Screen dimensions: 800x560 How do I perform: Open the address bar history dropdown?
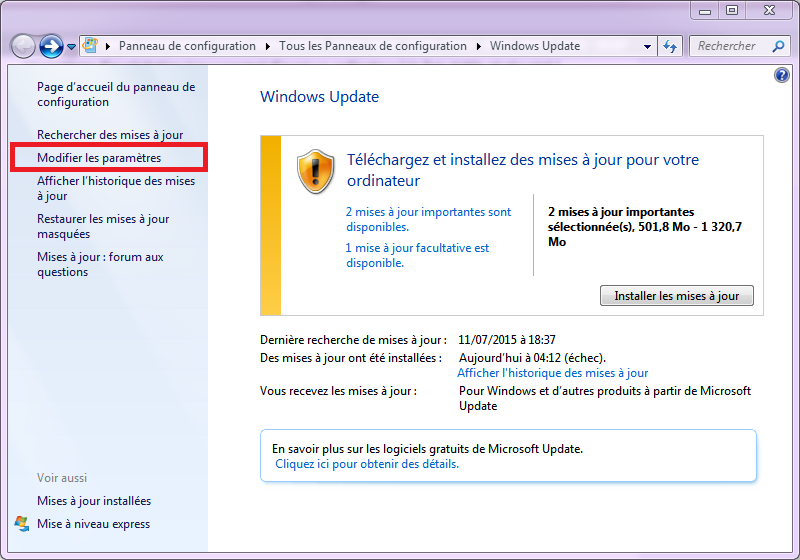tap(647, 46)
